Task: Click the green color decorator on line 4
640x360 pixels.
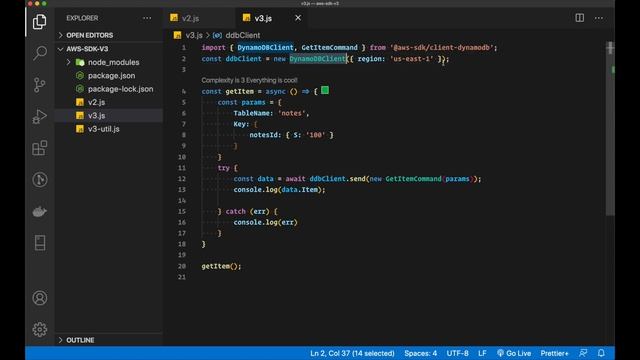Action: click(325, 91)
